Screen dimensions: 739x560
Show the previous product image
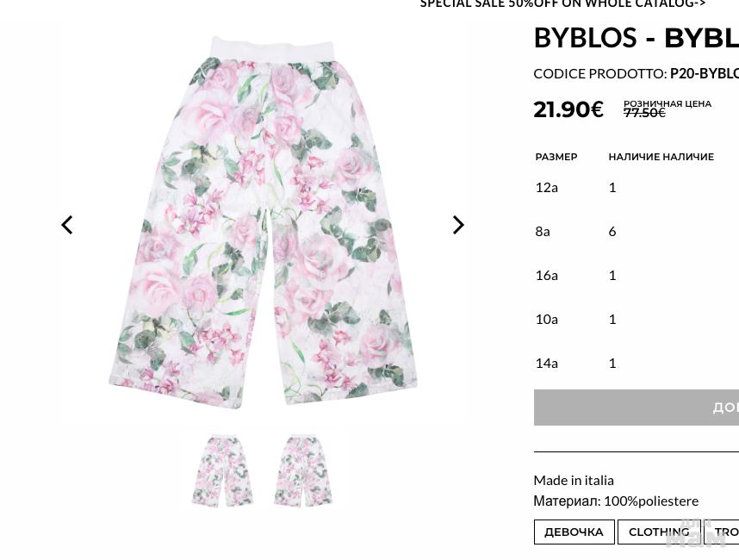67,225
